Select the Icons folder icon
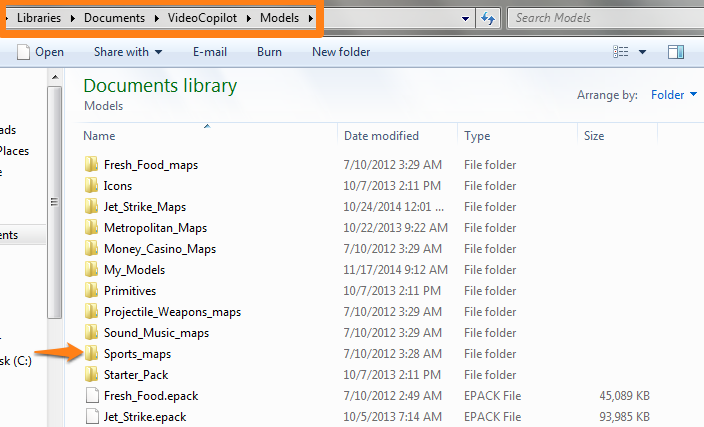The width and height of the screenshot is (704, 427). coord(91,186)
